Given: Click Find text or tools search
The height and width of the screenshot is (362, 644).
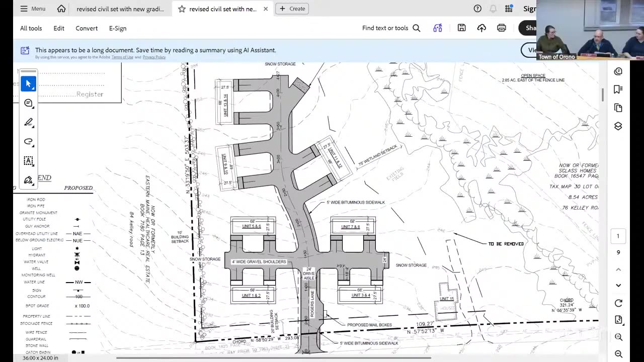Looking at the screenshot, I should [x=391, y=28].
